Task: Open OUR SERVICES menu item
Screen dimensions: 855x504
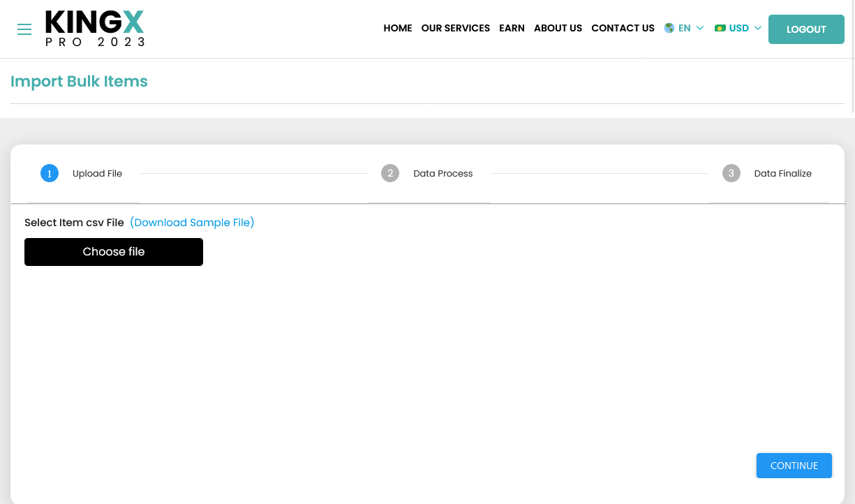Action: (x=456, y=28)
